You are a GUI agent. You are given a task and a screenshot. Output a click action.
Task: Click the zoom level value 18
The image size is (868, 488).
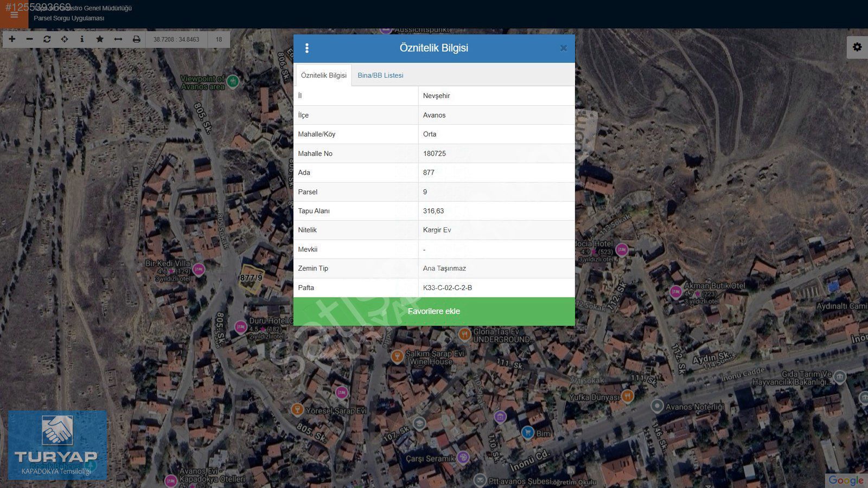click(219, 40)
